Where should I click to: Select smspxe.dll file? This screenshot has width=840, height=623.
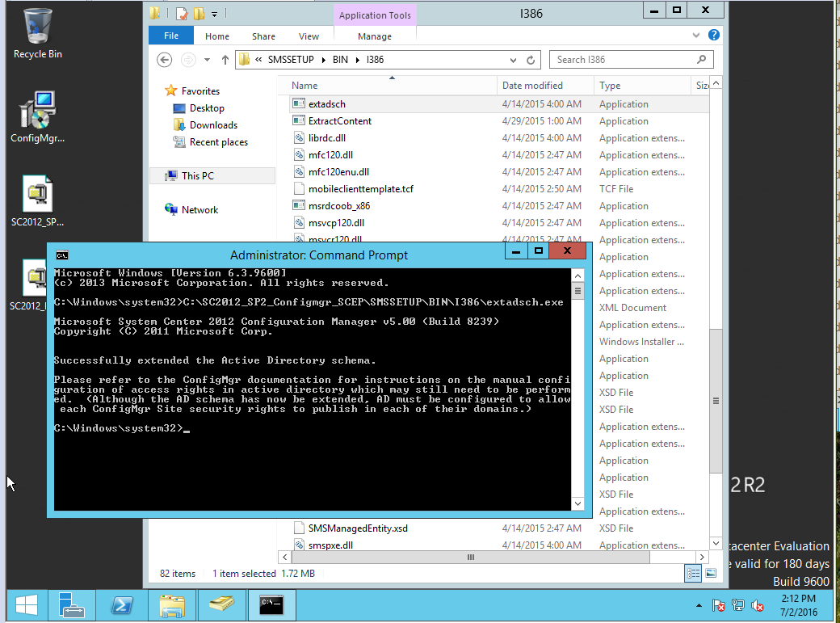[330, 545]
